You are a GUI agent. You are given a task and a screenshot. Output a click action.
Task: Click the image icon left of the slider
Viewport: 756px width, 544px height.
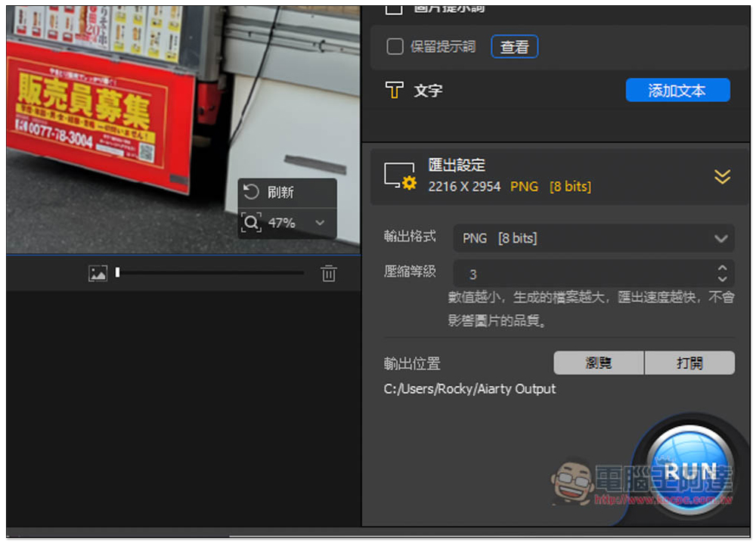point(98,274)
